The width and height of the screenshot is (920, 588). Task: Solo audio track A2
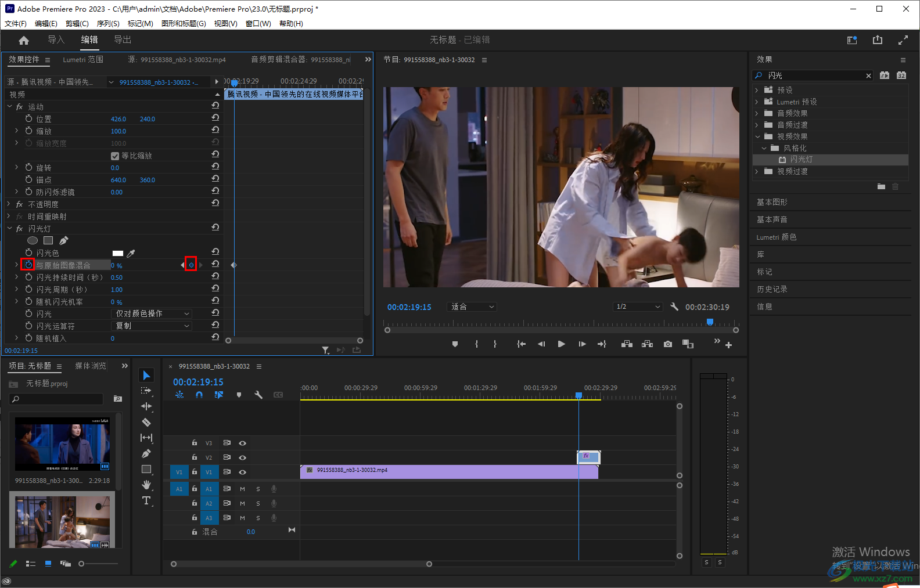pyautogui.click(x=258, y=503)
